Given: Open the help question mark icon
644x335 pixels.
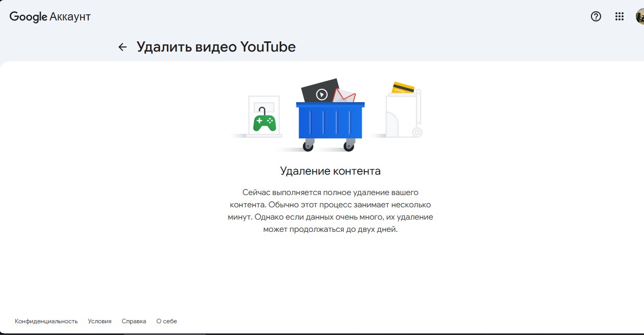Looking at the screenshot, I should (596, 16).
